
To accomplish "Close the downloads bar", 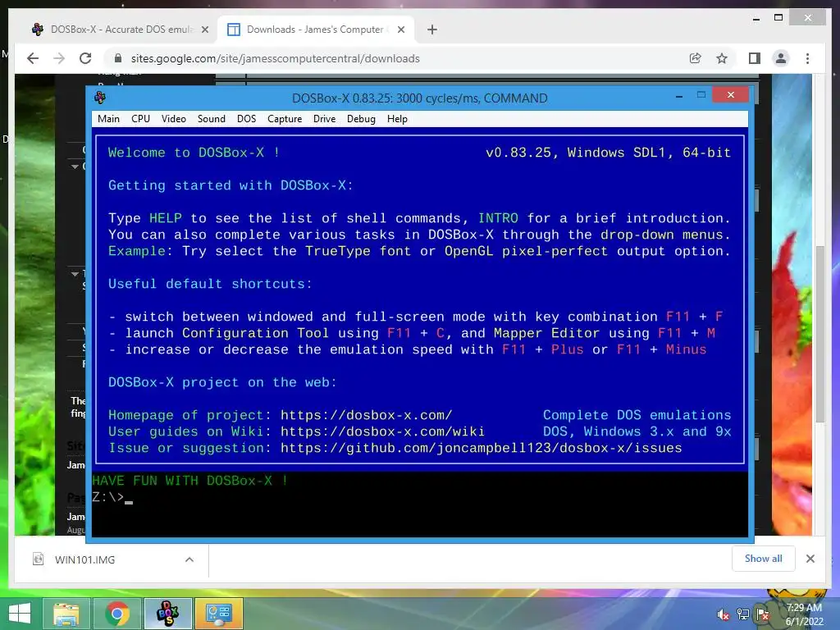I will pyautogui.click(x=810, y=559).
